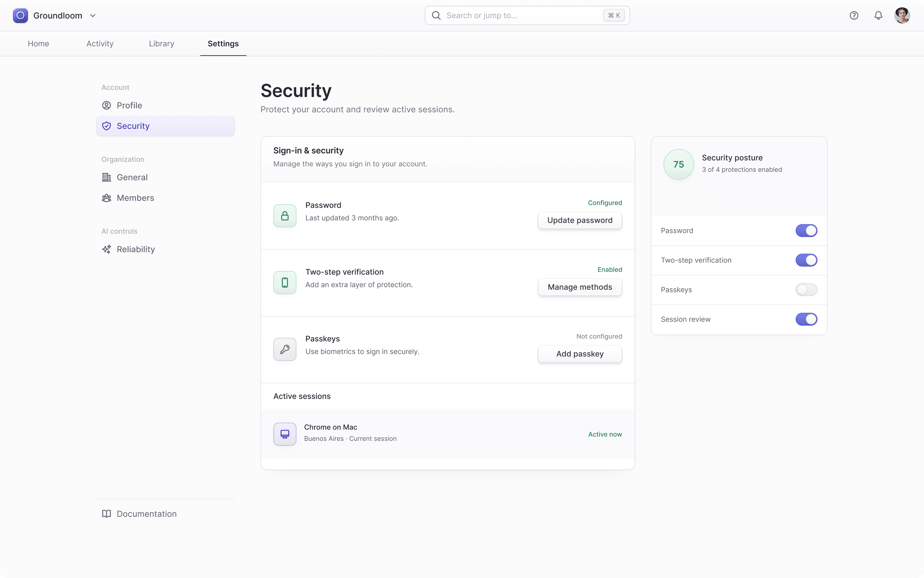Click the Active now status
The width and height of the screenshot is (924, 578).
[x=605, y=434]
